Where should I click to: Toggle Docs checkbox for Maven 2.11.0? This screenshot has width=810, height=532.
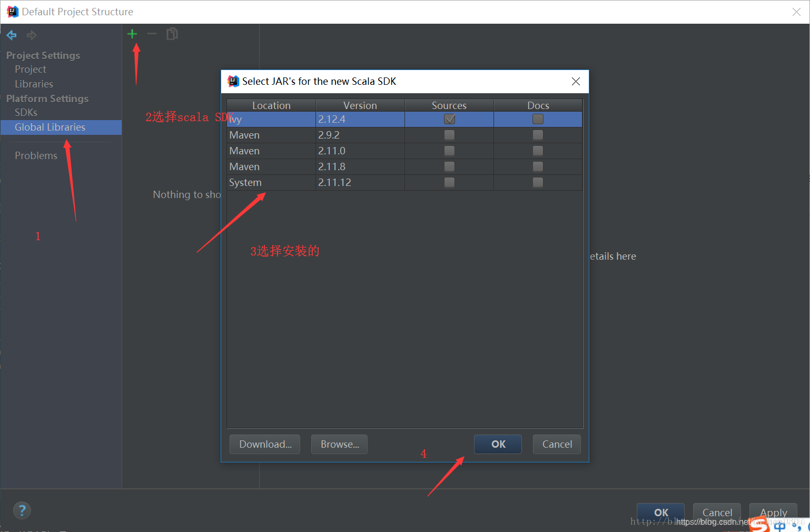(538, 151)
